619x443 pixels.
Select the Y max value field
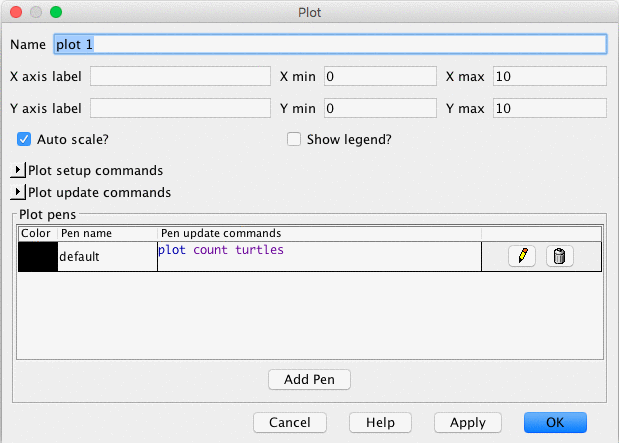[x=550, y=108]
